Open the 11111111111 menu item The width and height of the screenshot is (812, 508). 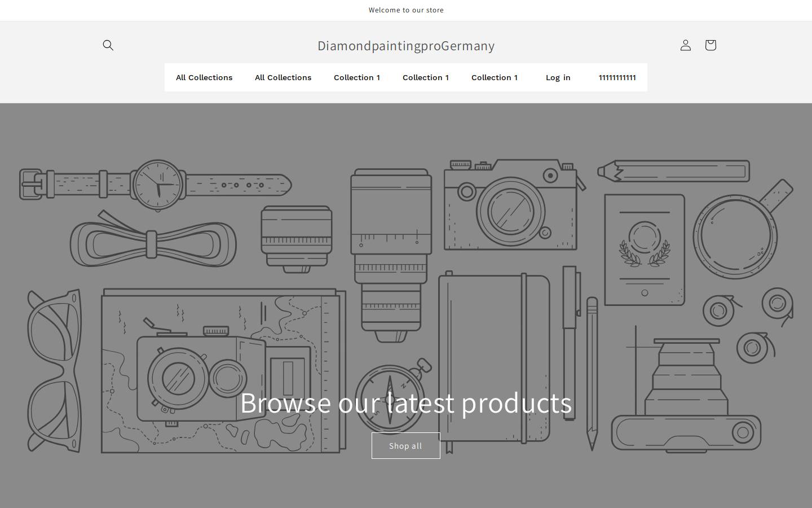click(617, 77)
